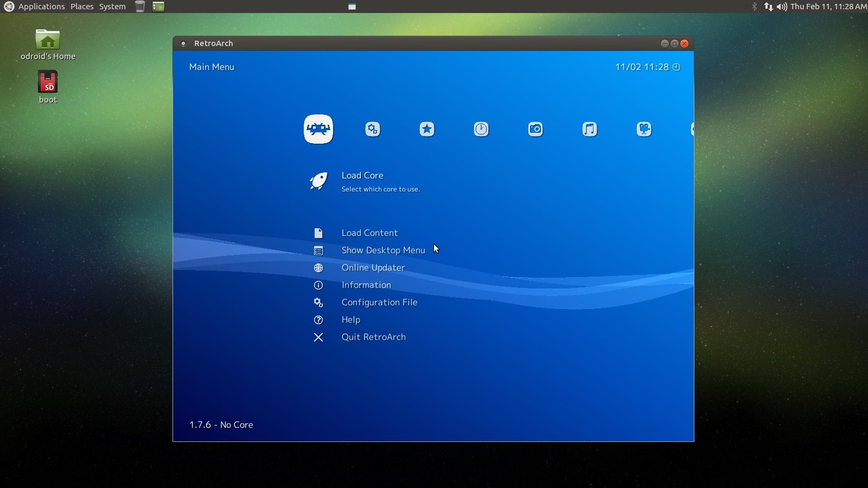Select the RetroArch Main Menu tab icon

(x=318, y=129)
